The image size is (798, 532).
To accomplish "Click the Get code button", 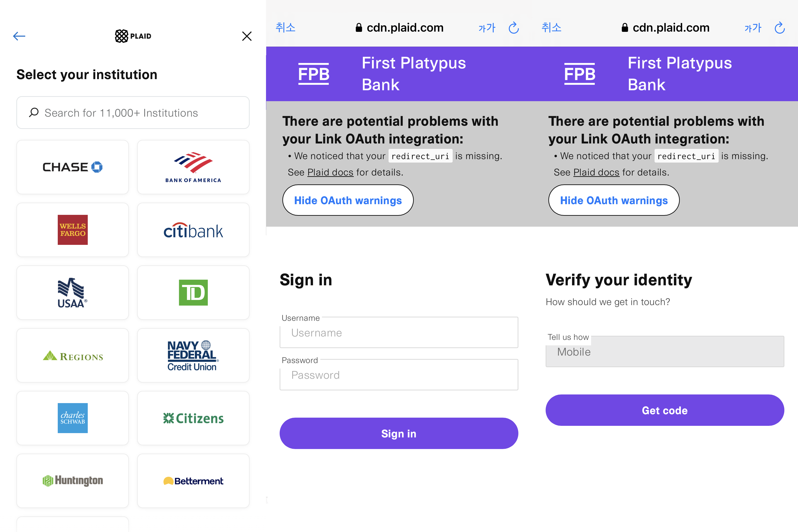I will [665, 410].
